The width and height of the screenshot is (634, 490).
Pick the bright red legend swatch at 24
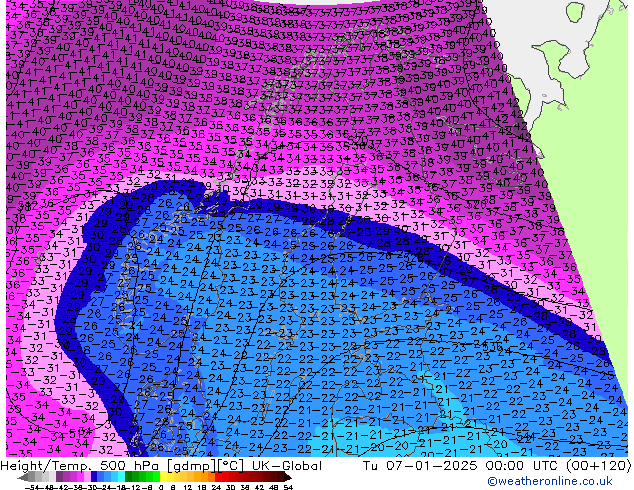(218, 477)
